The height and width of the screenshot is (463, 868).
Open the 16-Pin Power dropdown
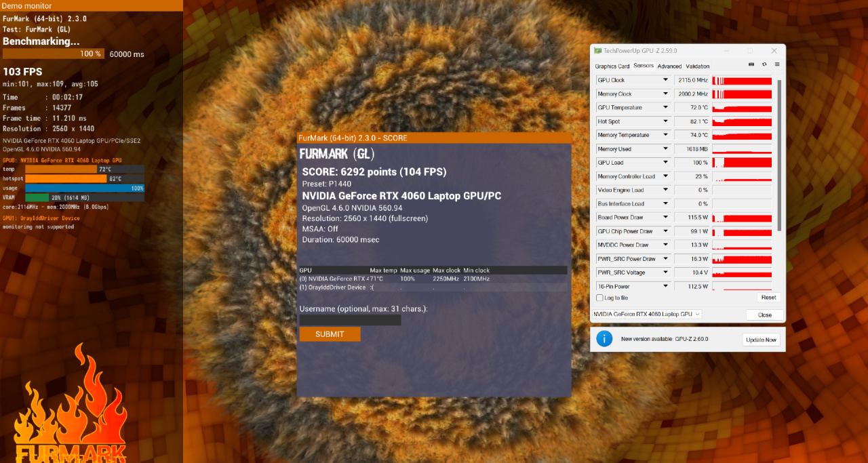[666, 286]
